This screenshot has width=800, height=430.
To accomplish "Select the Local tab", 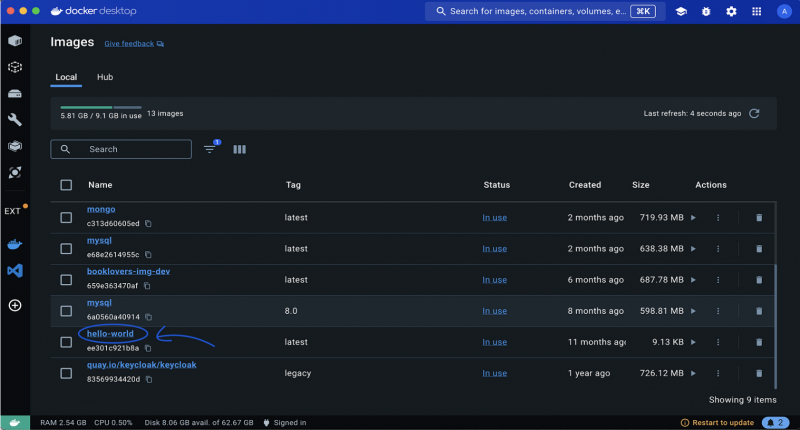I will [x=66, y=77].
